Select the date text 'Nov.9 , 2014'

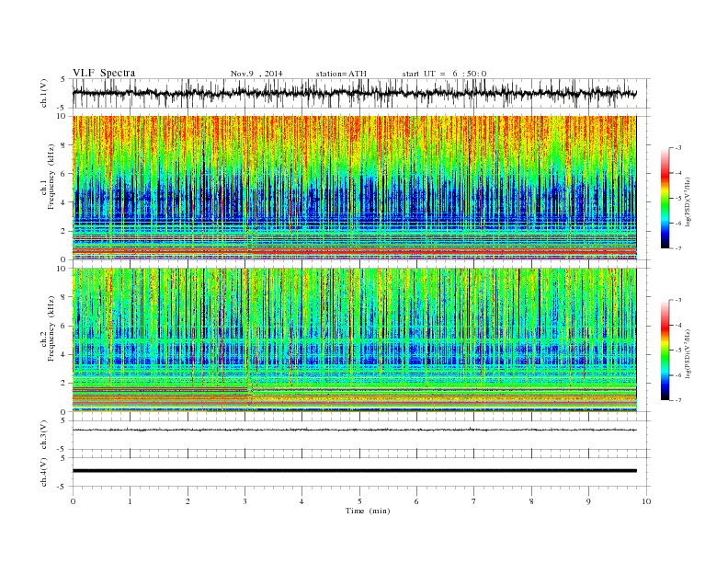click(256, 74)
